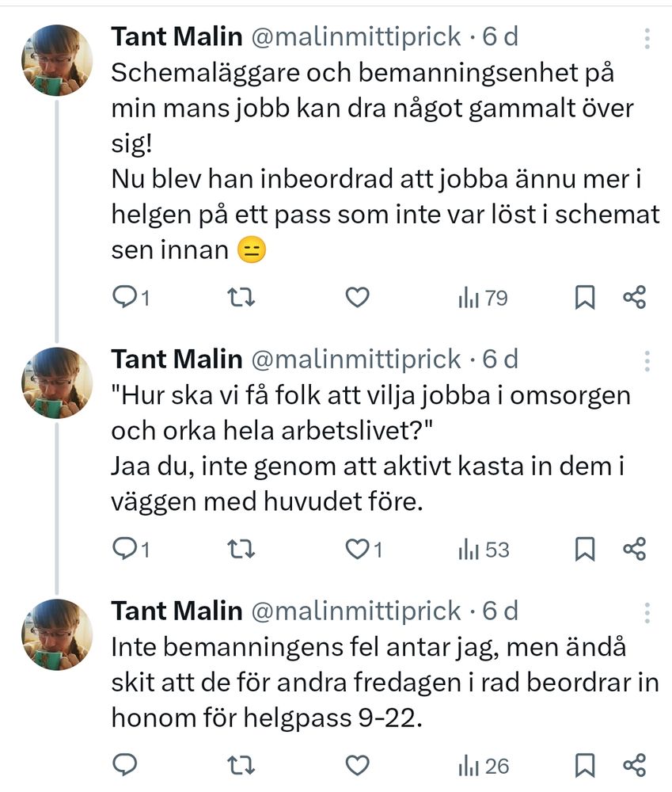Image resolution: width=672 pixels, height=792 pixels.
Task: Reply to the first tweet about Schemaläggare
Action: tap(125, 298)
